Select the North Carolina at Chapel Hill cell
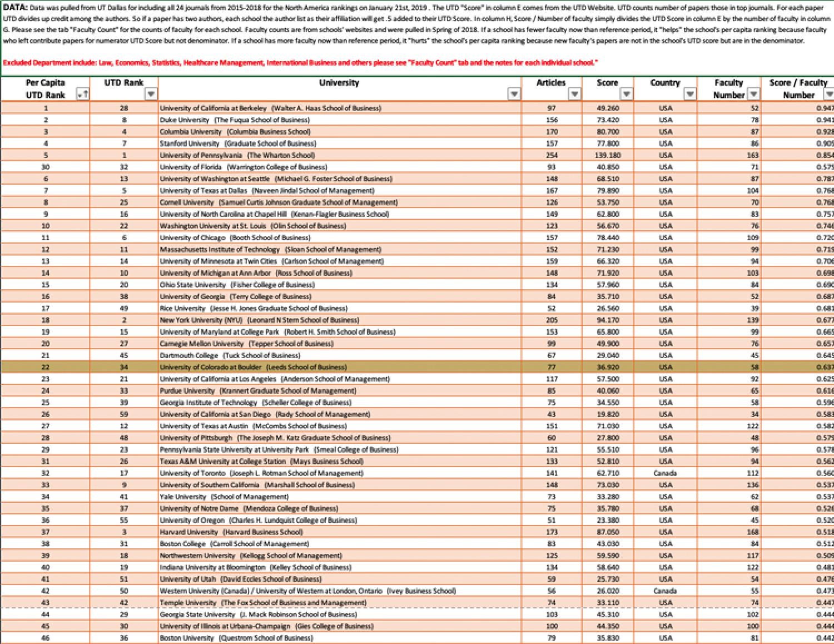The height and width of the screenshot is (644, 834). pos(340,214)
